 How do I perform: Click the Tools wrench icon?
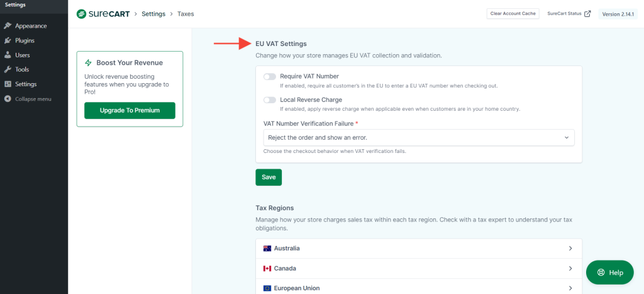pos(8,69)
